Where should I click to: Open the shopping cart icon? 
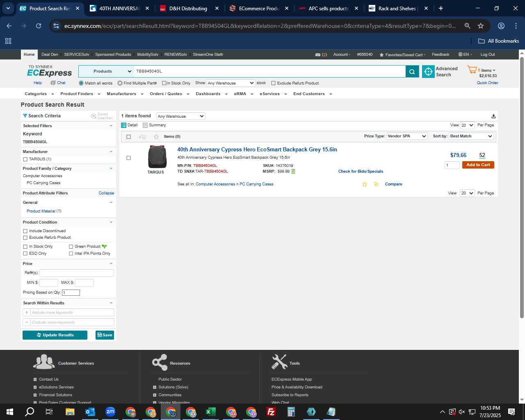(472, 70)
